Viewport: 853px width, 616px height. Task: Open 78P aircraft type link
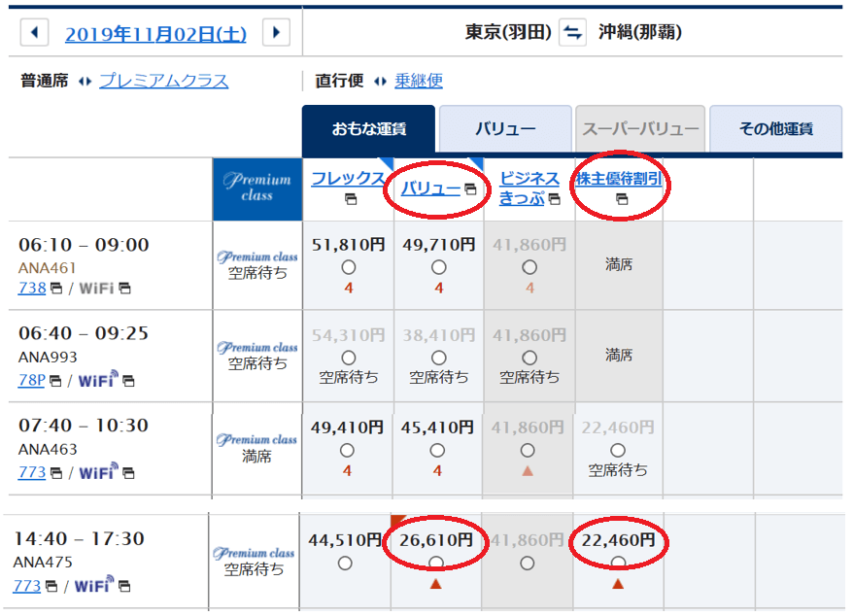coord(31,380)
